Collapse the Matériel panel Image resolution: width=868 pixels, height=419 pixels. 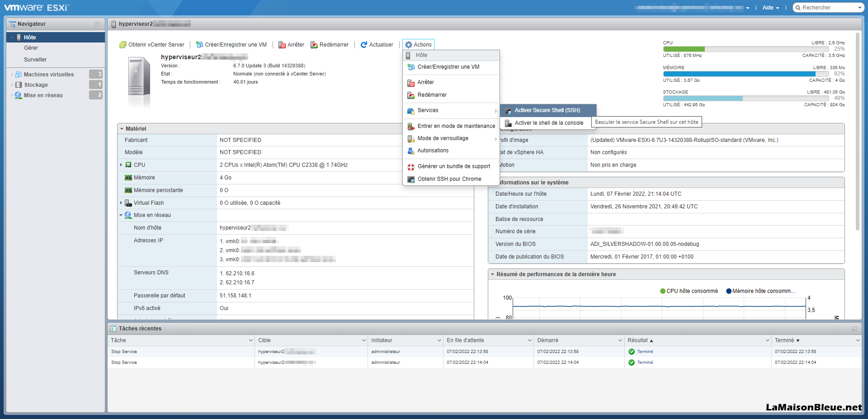coord(122,129)
